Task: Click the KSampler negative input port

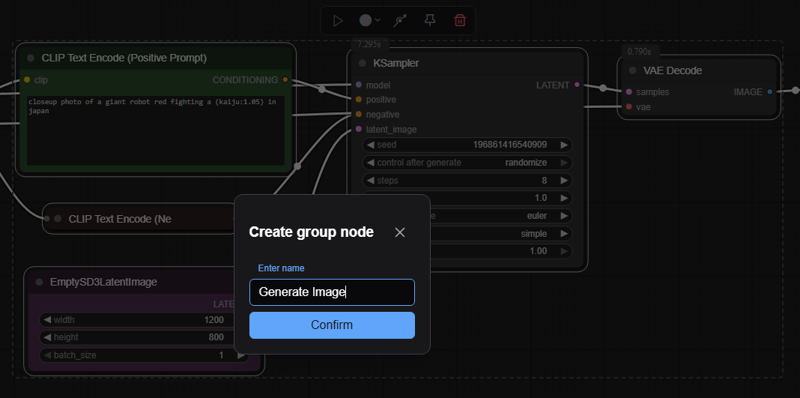Action: (359, 114)
